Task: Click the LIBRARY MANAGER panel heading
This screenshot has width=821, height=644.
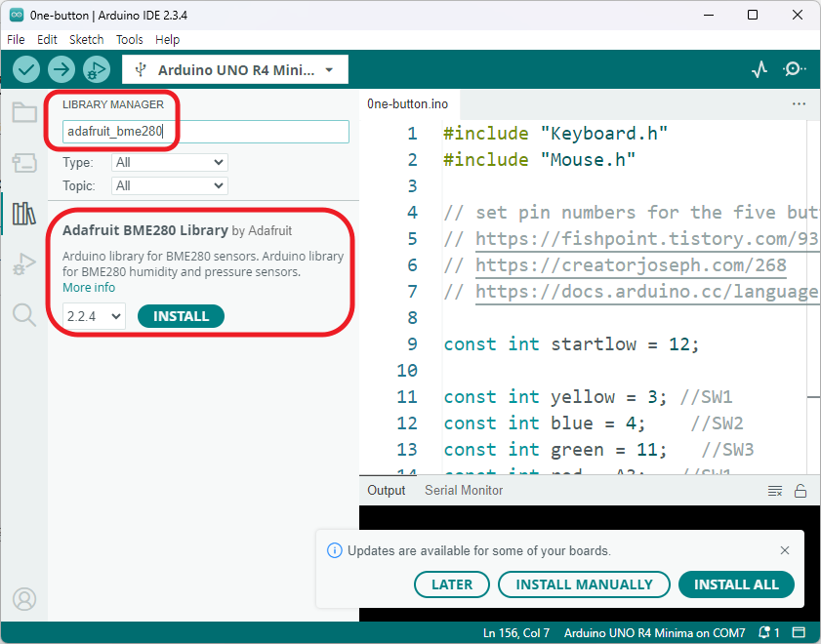Action: [113, 104]
